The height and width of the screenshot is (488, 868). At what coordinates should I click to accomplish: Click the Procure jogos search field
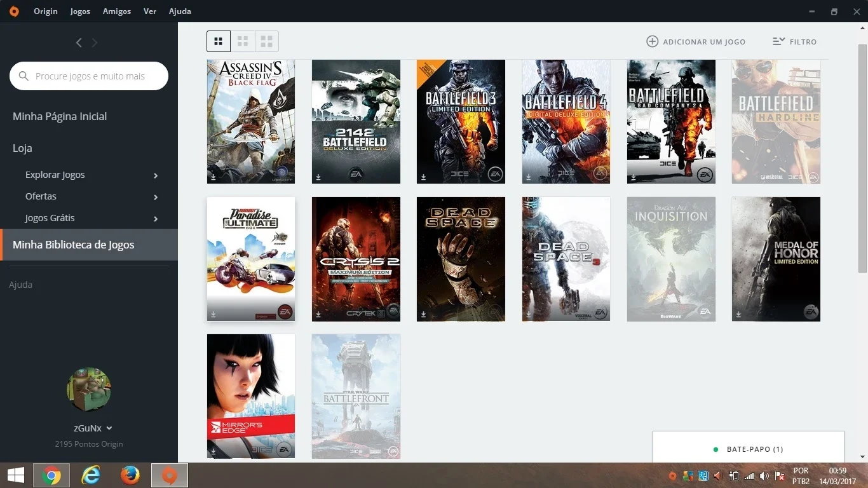click(89, 76)
